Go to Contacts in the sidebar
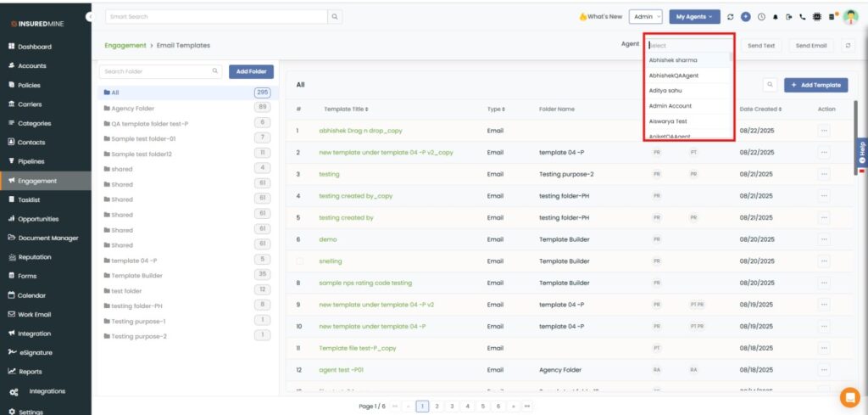 point(27,143)
